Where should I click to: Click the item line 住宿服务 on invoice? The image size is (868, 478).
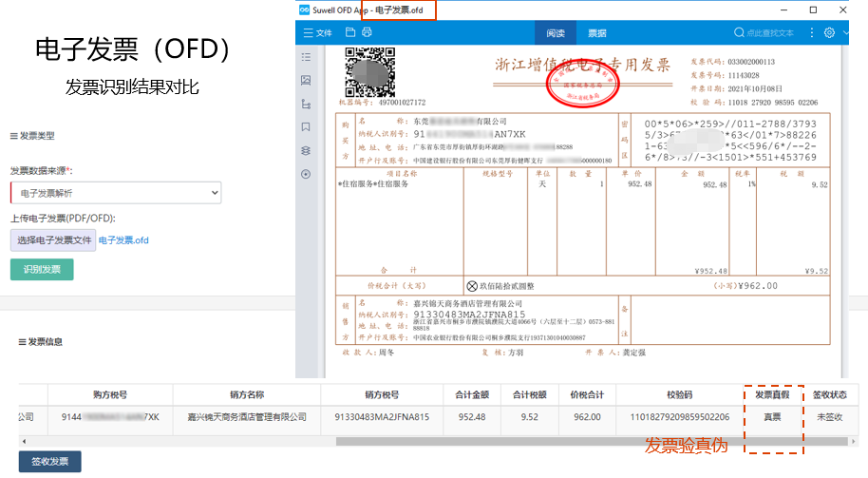(x=372, y=184)
